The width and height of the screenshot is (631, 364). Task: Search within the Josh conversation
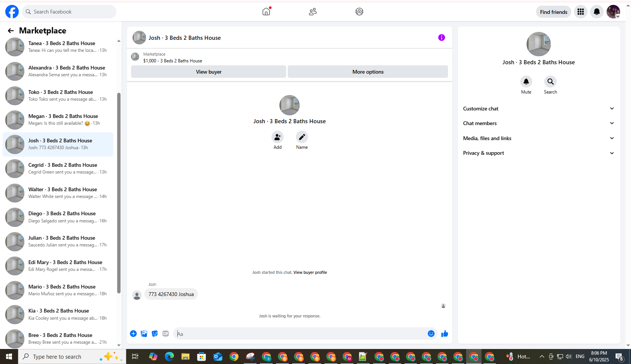point(550,82)
